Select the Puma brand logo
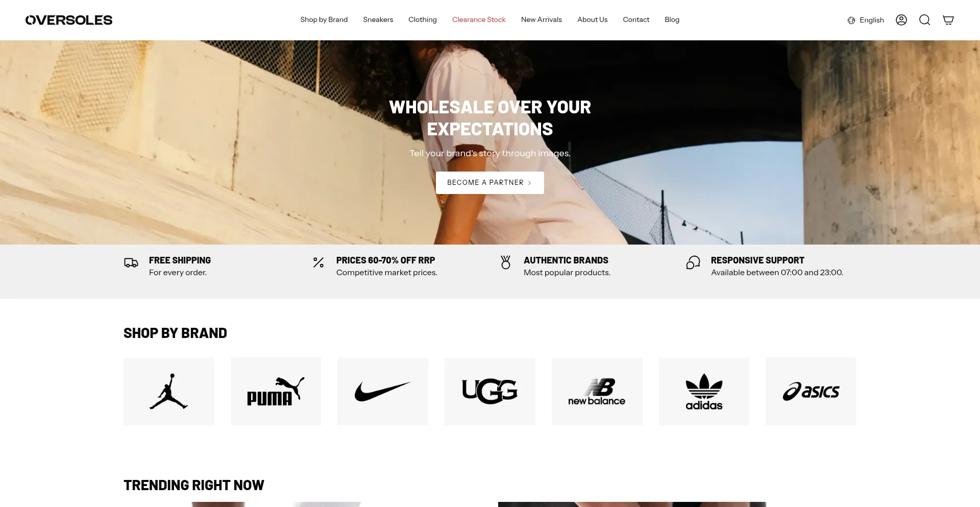The image size is (980, 507). [x=276, y=391]
